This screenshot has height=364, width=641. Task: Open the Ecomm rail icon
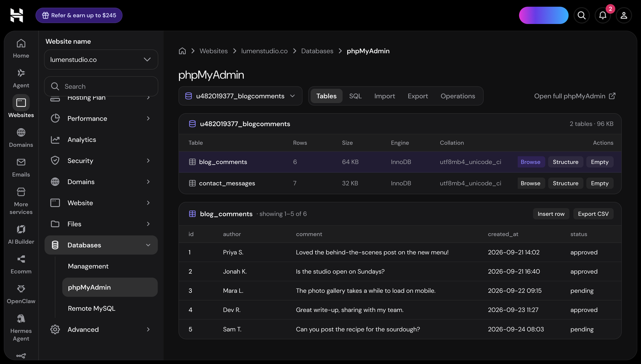tap(21, 264)
